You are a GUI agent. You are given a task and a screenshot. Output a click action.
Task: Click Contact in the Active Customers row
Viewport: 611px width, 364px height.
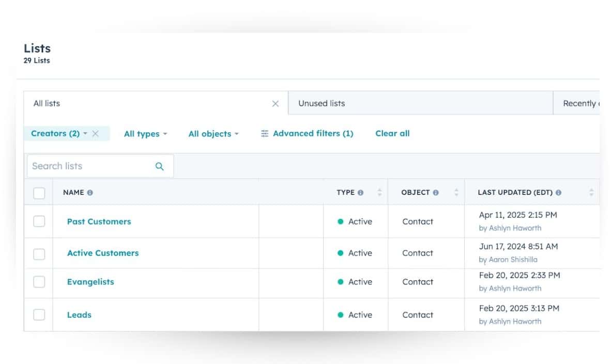[418, 253]
